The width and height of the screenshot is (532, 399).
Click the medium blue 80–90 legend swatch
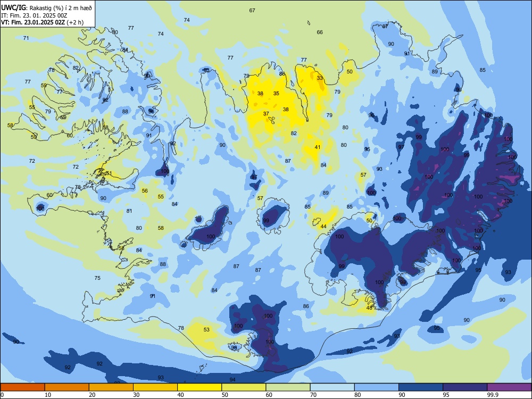point(376,387)
